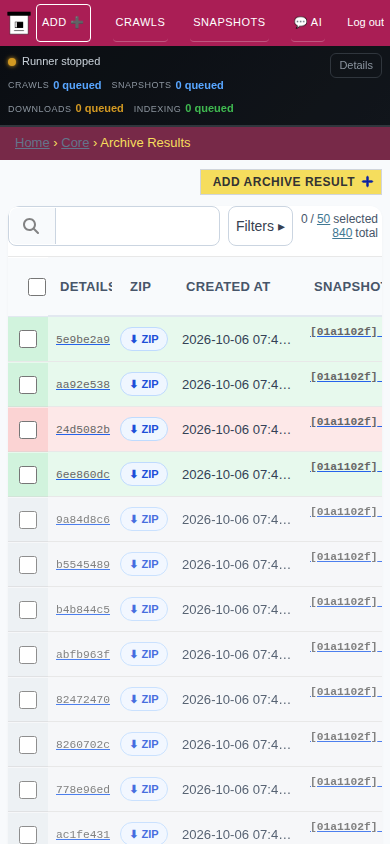Check the row b4b844c5 checkbox
Viewport: 390px width, 844px height.
tap(28, 610)
